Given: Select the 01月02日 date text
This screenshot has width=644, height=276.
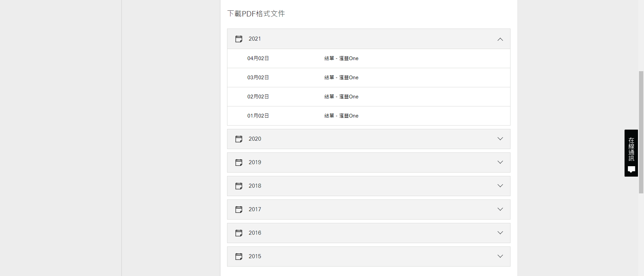Looking at the screenshot, I should pyautogui.click(x=258, y=116).
